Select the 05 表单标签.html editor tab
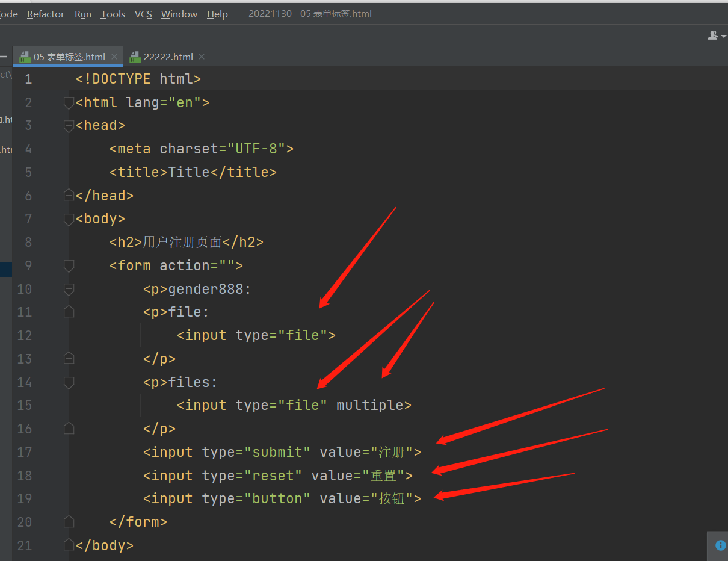 pyautogui.click(x=68, y=57)
